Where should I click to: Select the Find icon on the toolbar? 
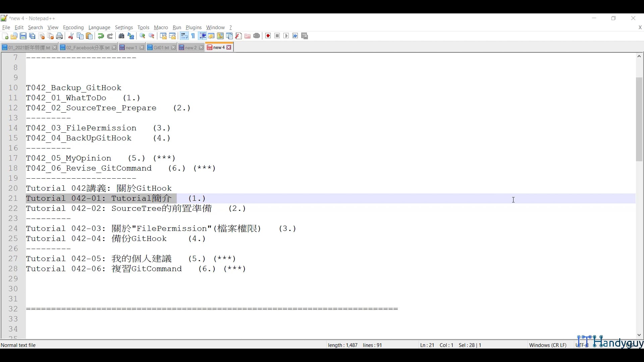click(x=121, y=36)
